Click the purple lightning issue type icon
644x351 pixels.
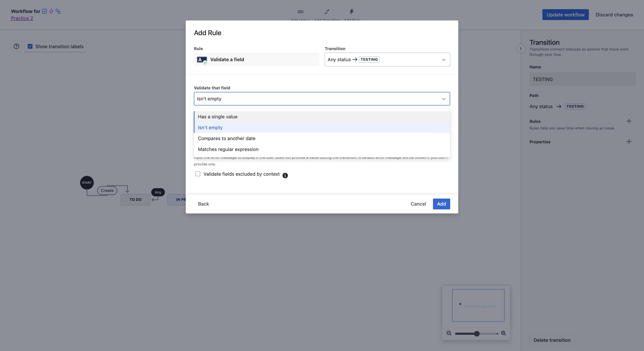click(51, 11)
